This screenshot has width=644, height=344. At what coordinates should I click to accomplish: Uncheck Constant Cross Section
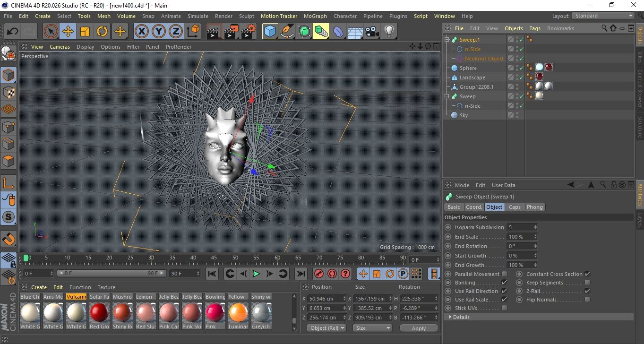click(587, 274)
